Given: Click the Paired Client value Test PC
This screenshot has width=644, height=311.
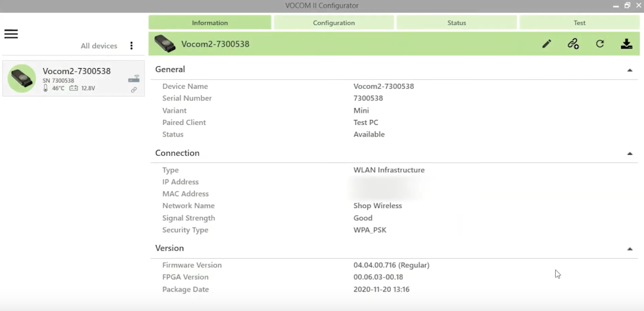Looking at the screenshot, I should [366, 122].
